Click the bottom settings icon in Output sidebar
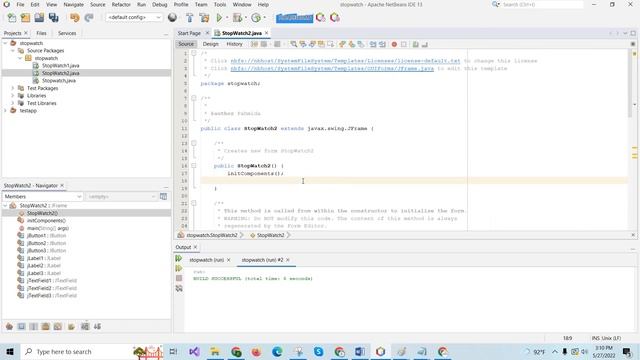This screenshot has width=640, height=360. (179, 288)
